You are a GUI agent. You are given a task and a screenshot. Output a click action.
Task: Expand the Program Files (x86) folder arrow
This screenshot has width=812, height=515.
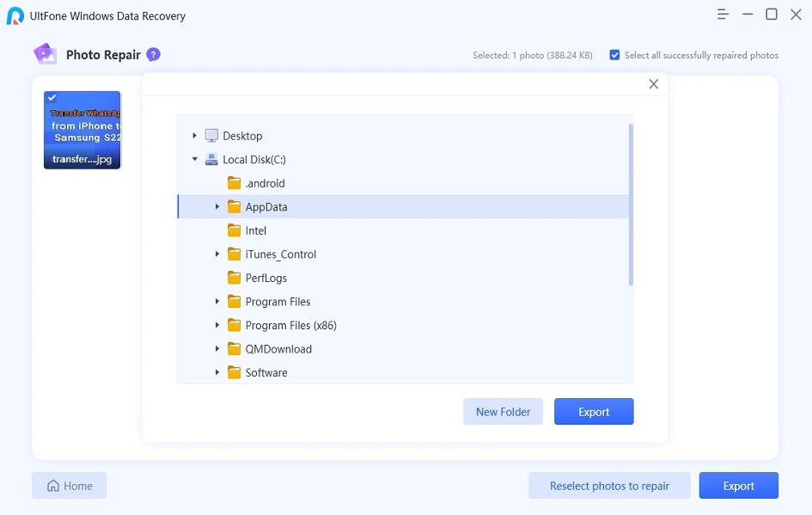(x=217, y=325)
